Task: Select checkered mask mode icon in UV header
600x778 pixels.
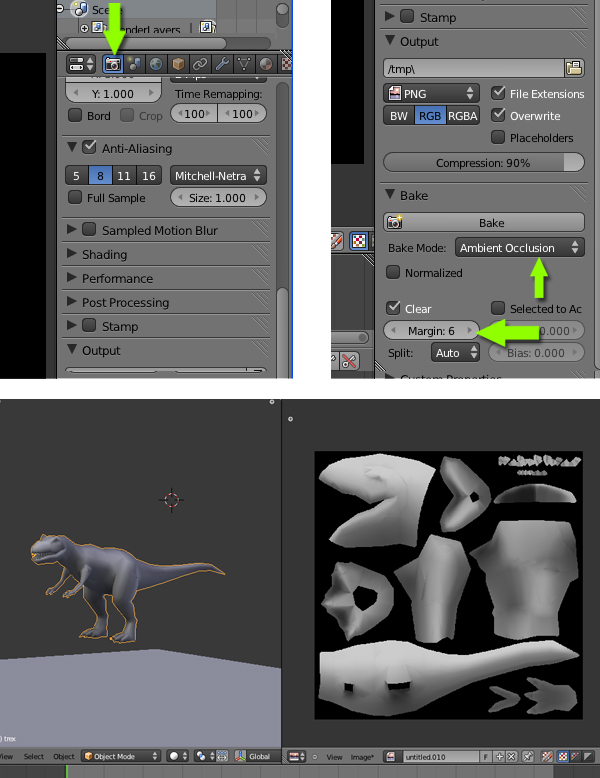Action: 563,757
